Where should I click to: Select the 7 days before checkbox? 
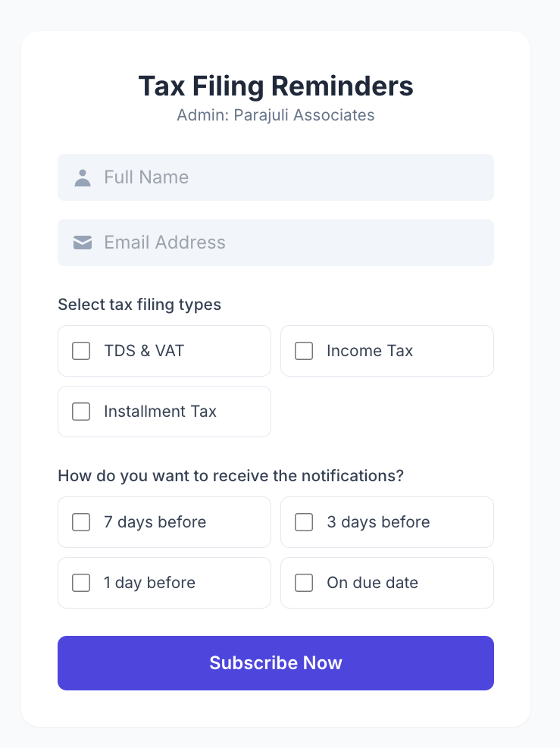[81, 522]
